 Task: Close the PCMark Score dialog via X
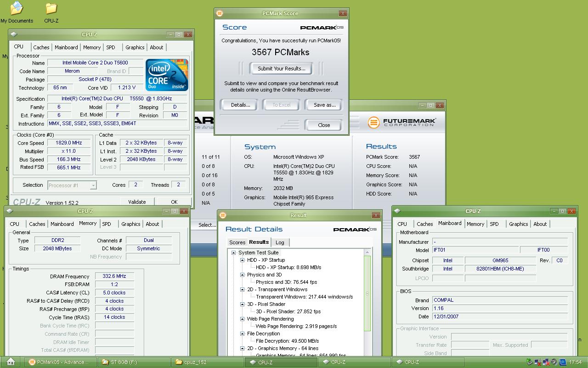coord(343,13)
